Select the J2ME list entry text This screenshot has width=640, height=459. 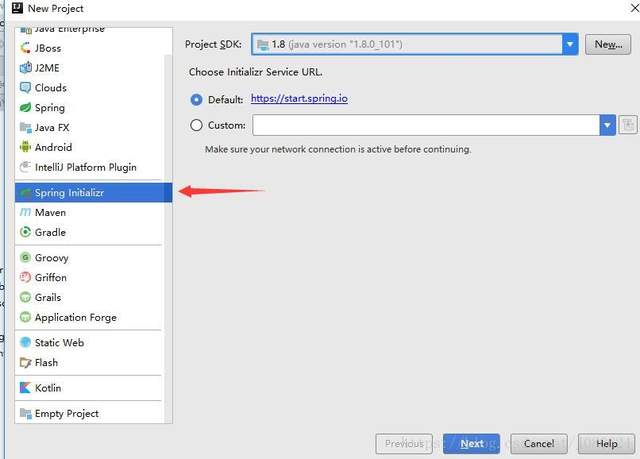pyautogui.click(x=47, y=68)
